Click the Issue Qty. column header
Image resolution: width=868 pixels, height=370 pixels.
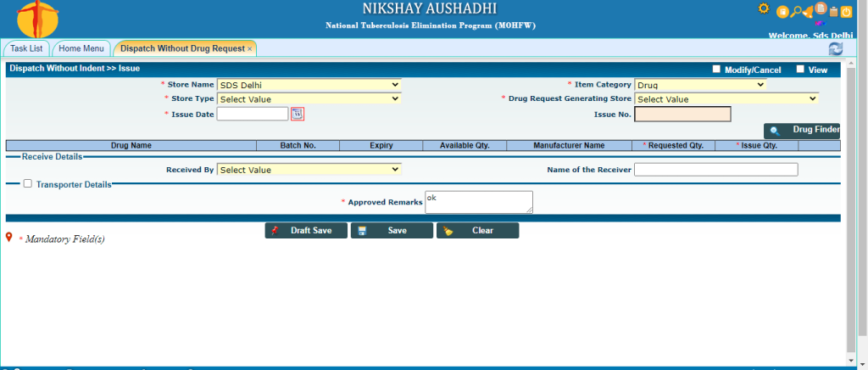point(756,146)
